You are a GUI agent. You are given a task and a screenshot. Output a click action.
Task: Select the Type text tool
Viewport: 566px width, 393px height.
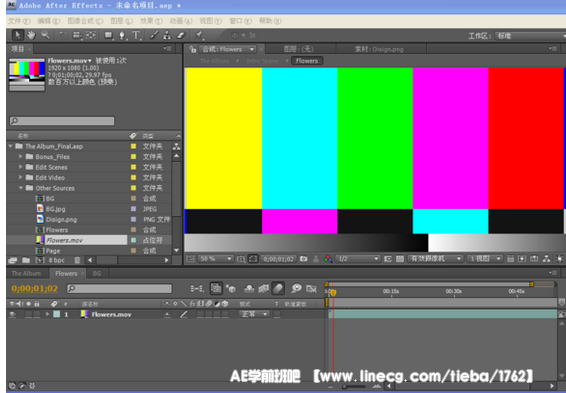tap(136, 35)
